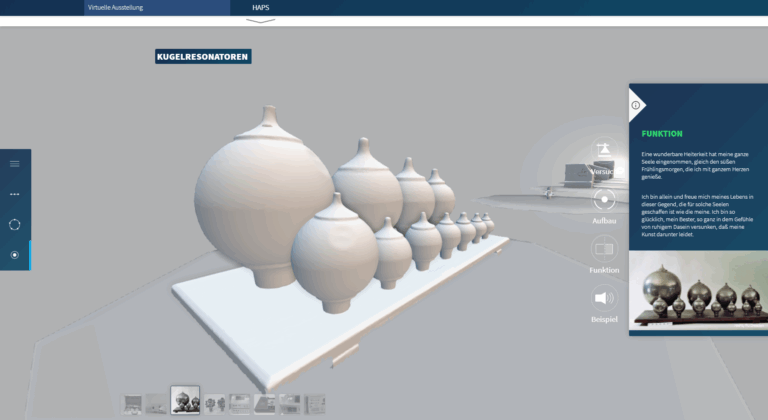
Task: Choose the fourth thumbnail with two small devices
Action: click(x=215, y=404)
